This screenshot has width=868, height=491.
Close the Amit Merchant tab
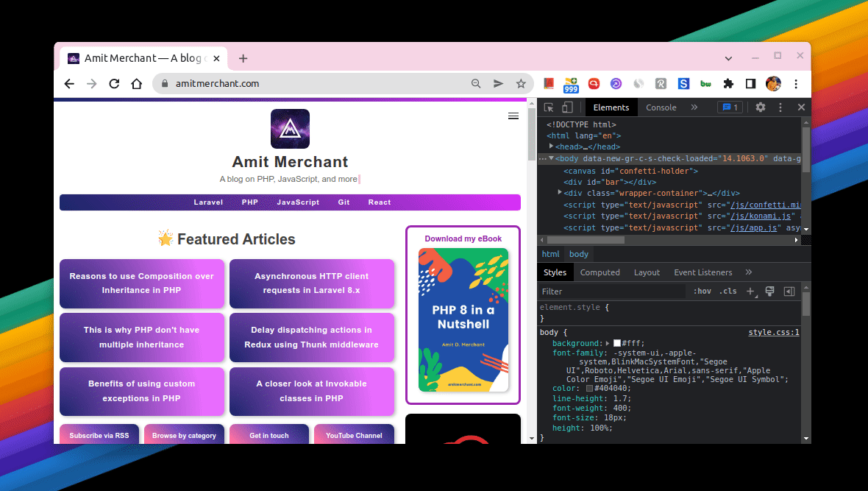click(x=216, y=58)
